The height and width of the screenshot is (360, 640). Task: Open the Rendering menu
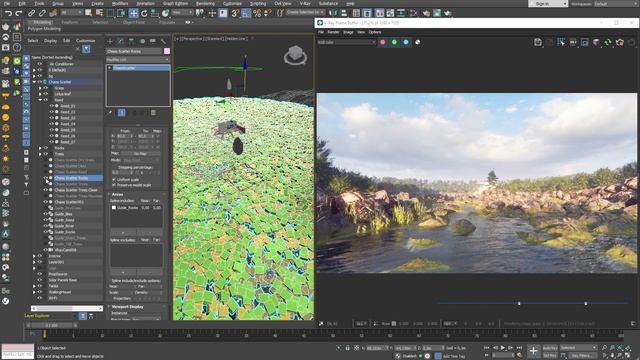pyautogui.click(x=205, y=3)
